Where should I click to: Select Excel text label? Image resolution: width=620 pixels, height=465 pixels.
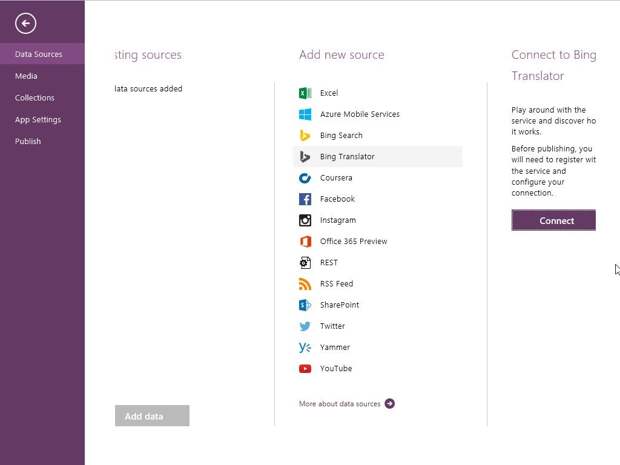329,93
